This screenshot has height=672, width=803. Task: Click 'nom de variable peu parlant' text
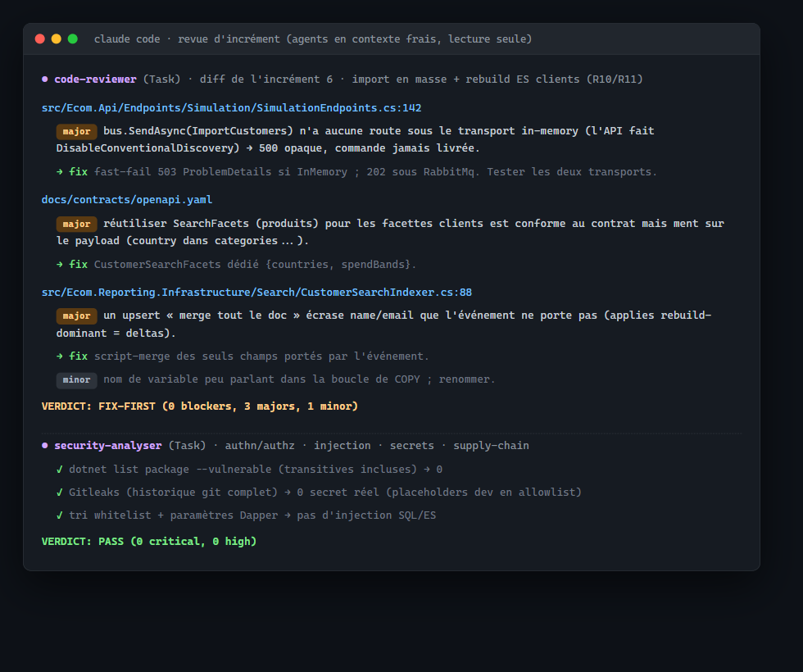(188, 379)
